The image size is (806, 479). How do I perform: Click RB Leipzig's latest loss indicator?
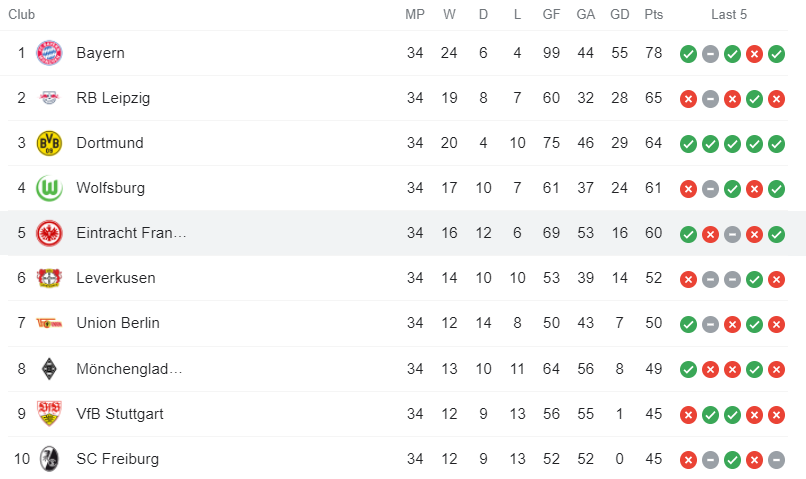point(776,99)
